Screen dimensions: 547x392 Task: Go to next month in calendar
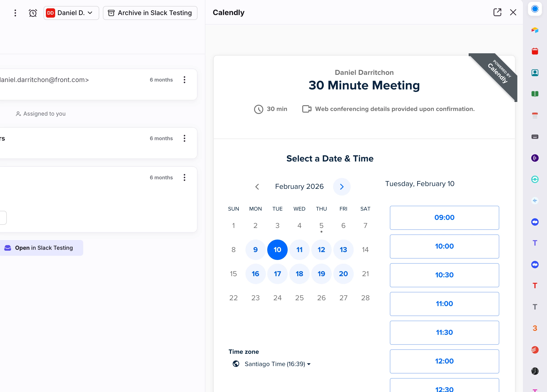341,187
